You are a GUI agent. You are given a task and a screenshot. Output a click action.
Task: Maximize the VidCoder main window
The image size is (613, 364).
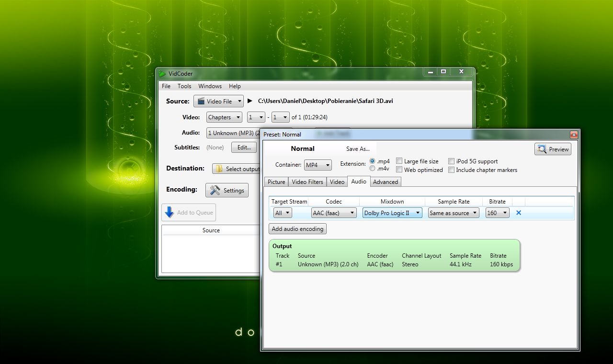click(443, 72)
